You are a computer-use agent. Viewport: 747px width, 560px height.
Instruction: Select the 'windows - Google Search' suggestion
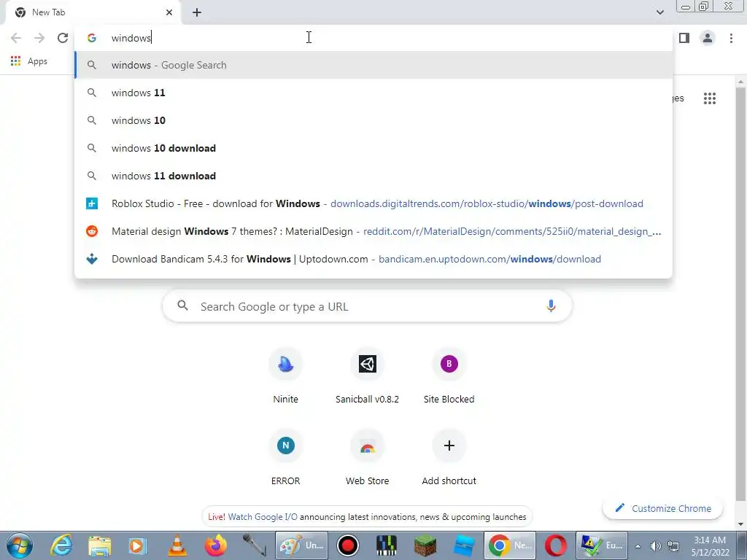coord(373,65)
